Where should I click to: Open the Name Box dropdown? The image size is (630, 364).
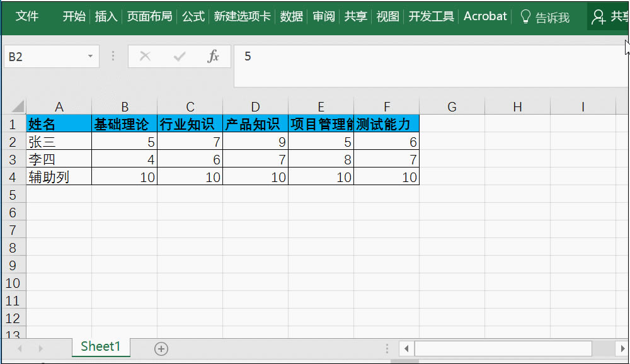(x=90, y=56)
